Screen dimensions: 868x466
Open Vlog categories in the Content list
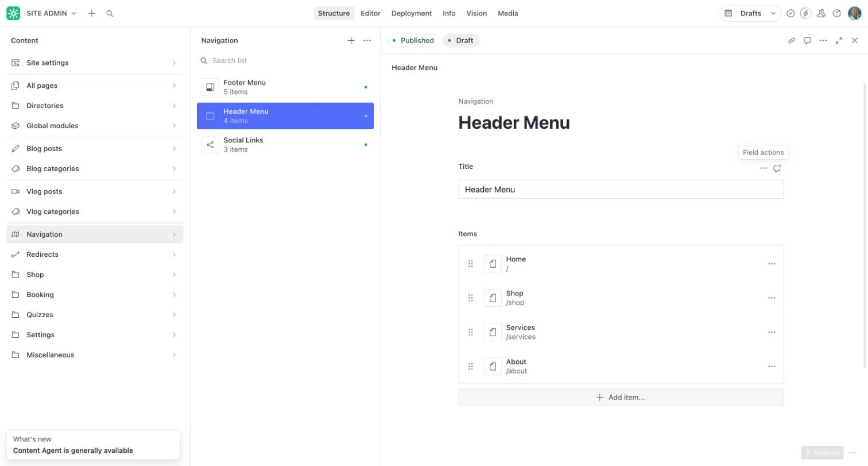point(95,211)
